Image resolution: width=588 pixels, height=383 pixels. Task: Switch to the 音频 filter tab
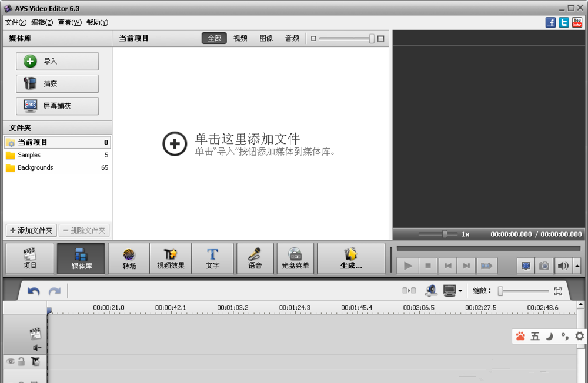coord(292,38)
